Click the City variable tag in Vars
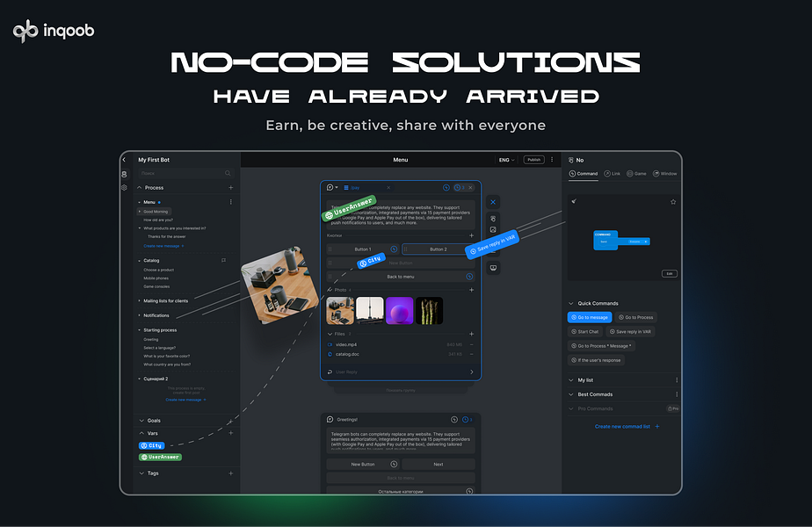Viewport: 812px width, 527px height. (152, 445)
